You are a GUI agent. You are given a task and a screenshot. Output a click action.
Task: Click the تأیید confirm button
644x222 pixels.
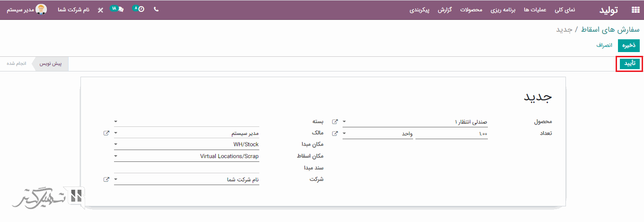click(629, 64)
